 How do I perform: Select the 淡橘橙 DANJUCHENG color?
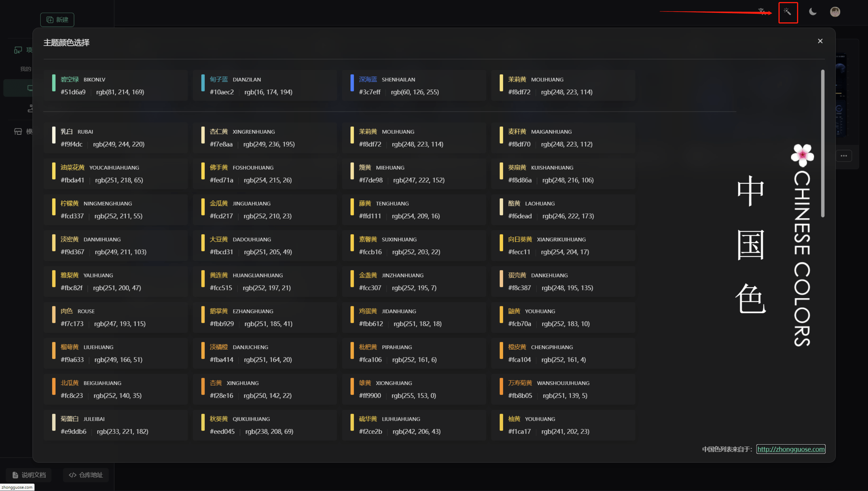coord(265,353)
